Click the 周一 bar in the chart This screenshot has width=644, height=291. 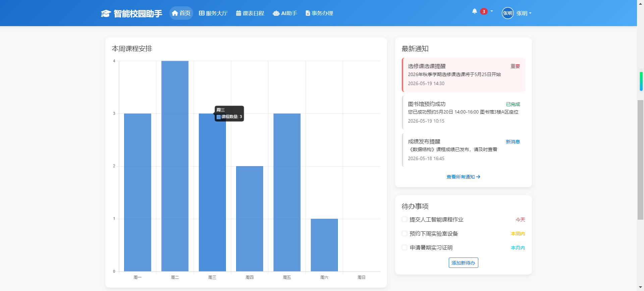tap(138, 192)
